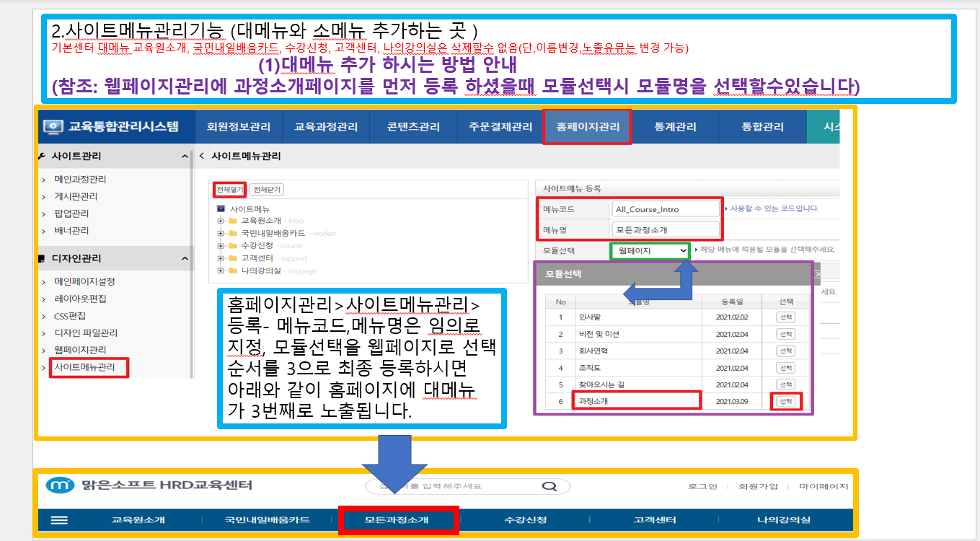Click the 전체열기 button
Screen dimensions: 980x541
pyautogui.click(x=229, y=190)
